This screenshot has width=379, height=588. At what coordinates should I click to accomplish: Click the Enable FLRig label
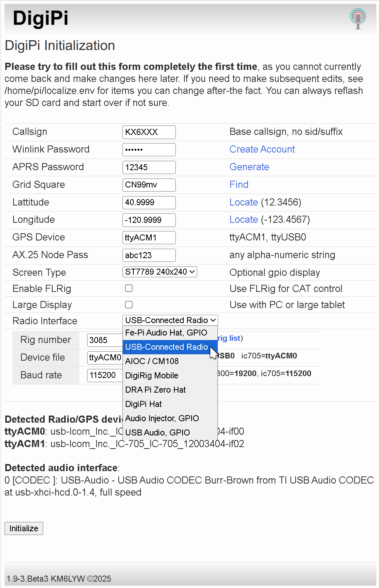click(42, 289)
